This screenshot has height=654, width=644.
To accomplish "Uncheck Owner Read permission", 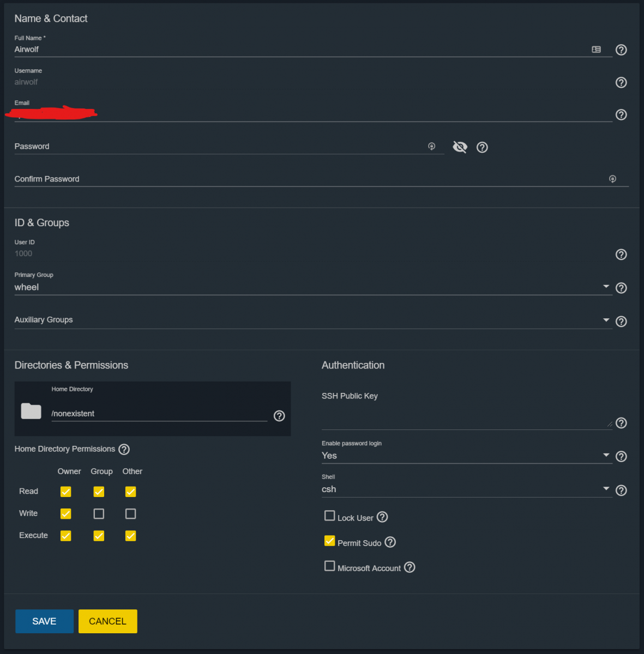I will [x=65, y=492].
